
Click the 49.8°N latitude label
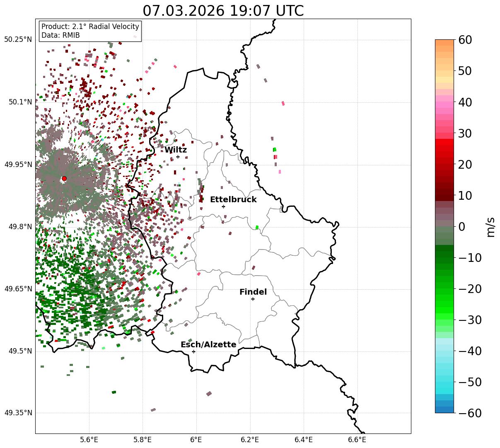[x=20, y=227]
